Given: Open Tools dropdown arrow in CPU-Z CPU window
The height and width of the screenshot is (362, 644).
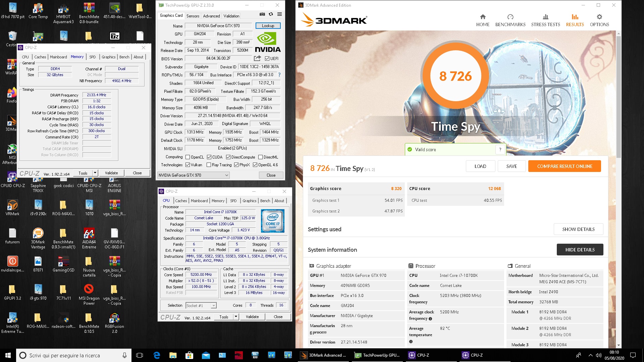Looking at the screenshot, I should pyautogui.click(x=236, y=317).
